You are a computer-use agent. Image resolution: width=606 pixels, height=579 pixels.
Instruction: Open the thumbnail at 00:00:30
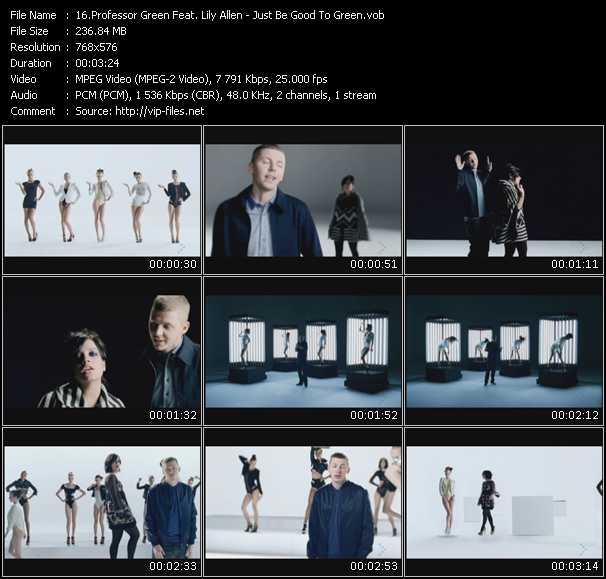(x=102, y=200)
